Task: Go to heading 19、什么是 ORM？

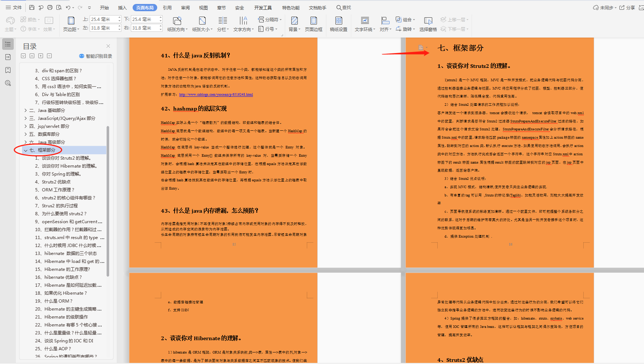Action: [x=53, y=301]
